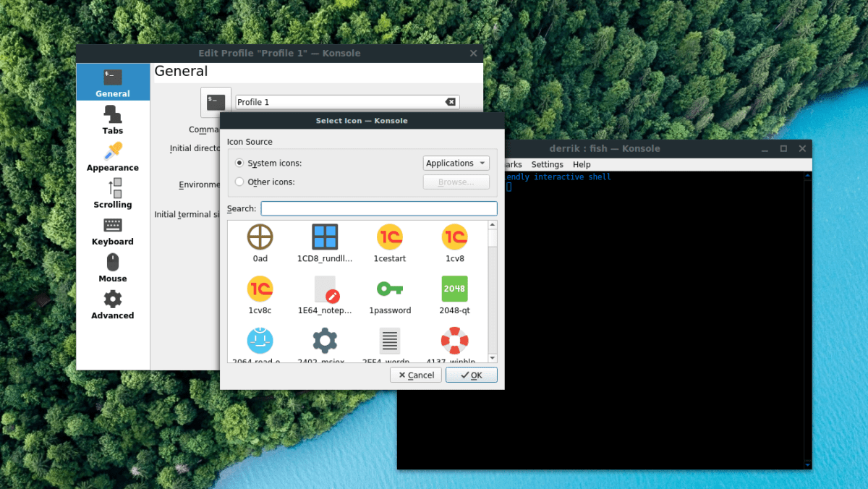Select the 2402 gear icon
Screen dimensions: 868x489
coord(325,341)
